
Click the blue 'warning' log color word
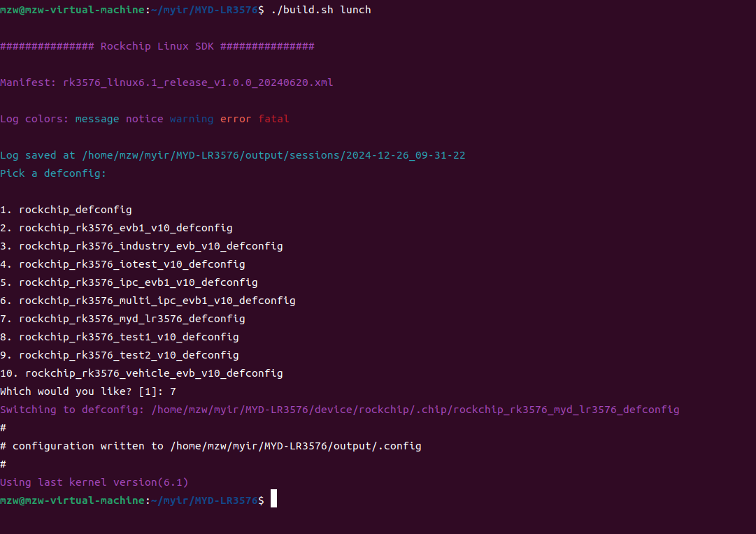[192, 119]
